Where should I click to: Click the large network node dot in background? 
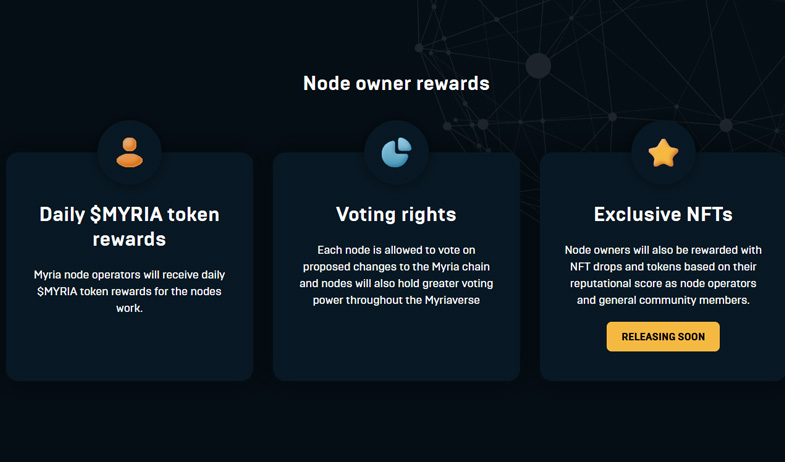point(539,66)
